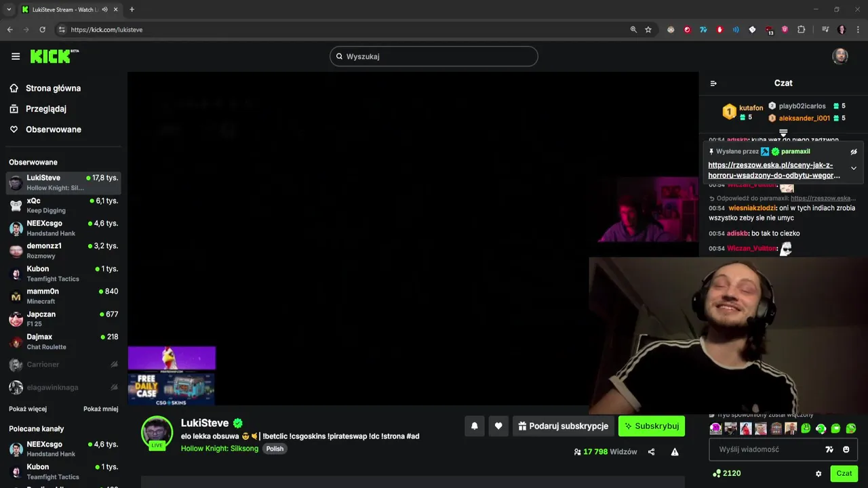The height and width of the screenshot is (488, 868).
Task: Click the Subskrybuj button
Action: coord(652,426)
